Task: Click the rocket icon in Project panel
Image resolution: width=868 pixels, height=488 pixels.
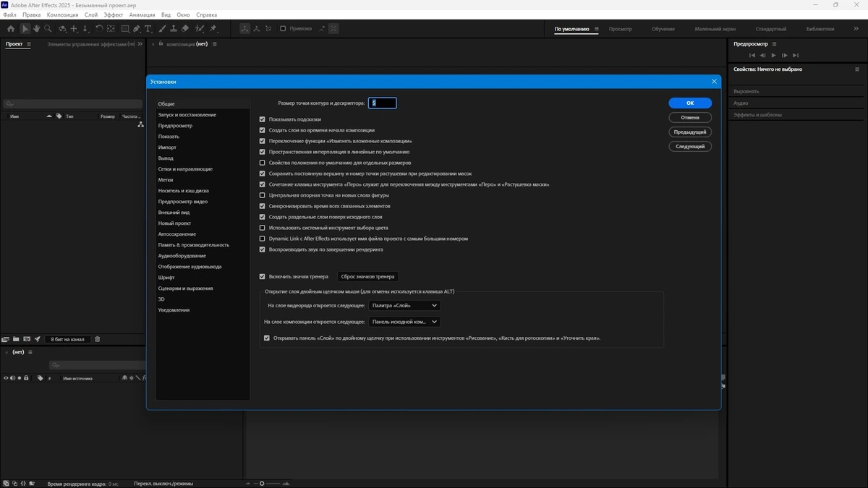Action: (38, 339)
